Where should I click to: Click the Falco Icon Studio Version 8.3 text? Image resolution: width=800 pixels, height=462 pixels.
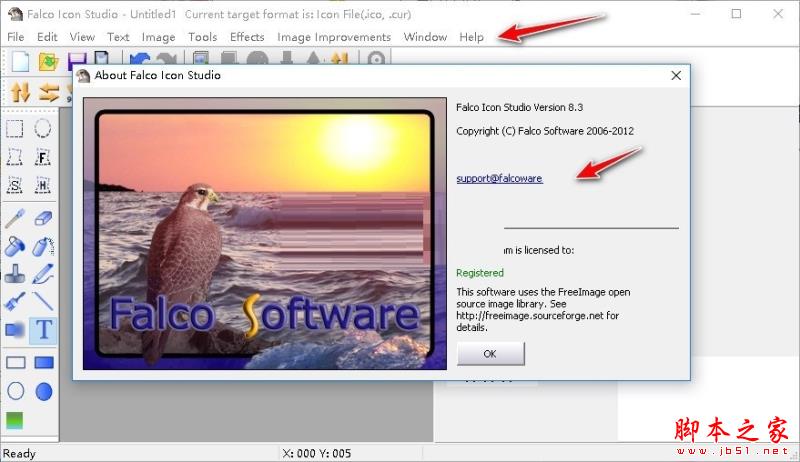(x=519, y=107)
